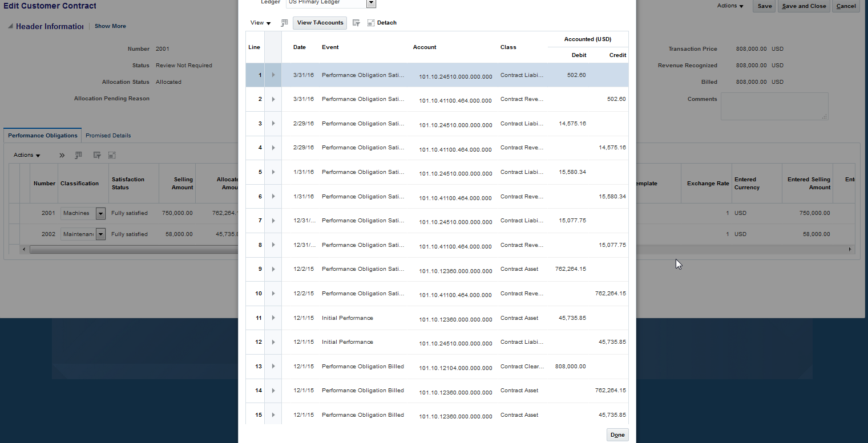Click the View T-Accounts button
This screenshot has height=443, width=868.
320,23
